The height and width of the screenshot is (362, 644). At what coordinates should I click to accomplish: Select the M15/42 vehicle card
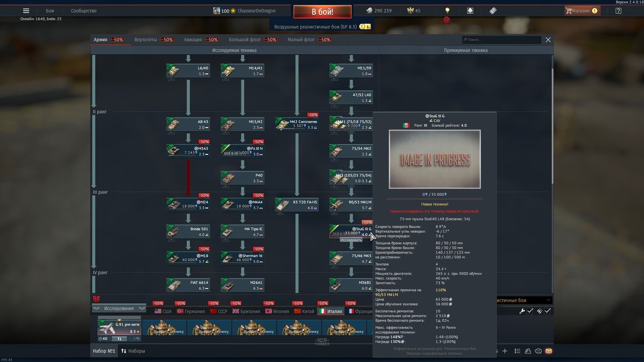point(243,124)
